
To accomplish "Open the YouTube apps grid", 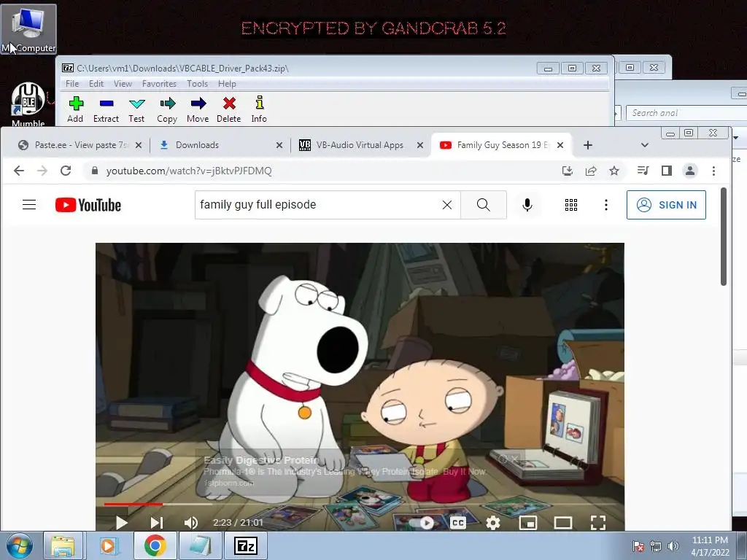I will pos(570,205).
